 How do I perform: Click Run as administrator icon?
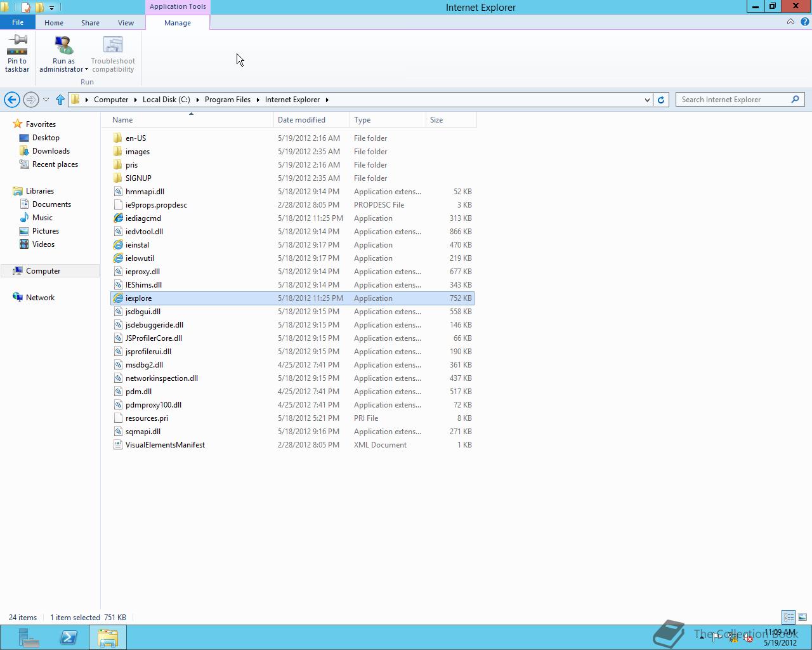coord(63,46)
